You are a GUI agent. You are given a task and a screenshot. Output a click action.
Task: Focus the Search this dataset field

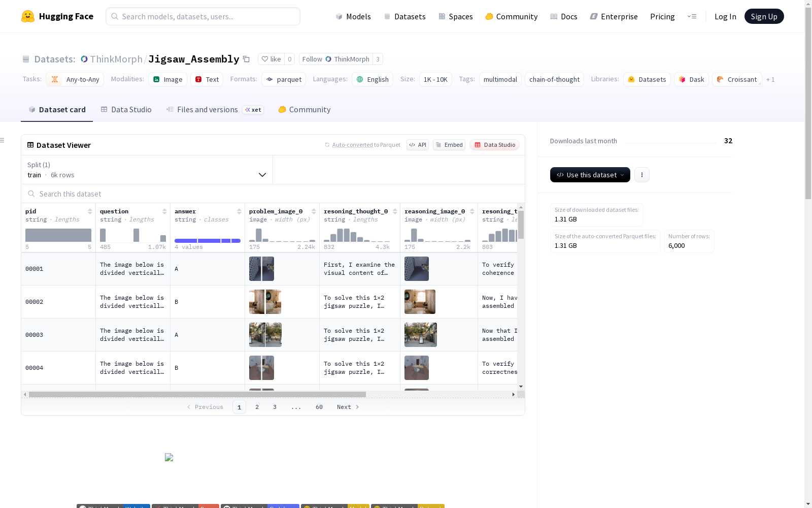coord(273,194)
